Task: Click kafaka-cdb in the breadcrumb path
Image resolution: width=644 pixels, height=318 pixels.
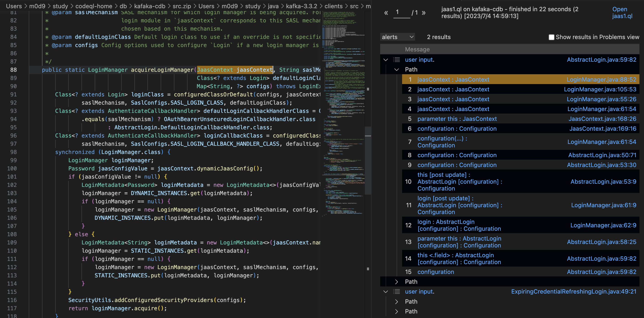Action: 149,6
